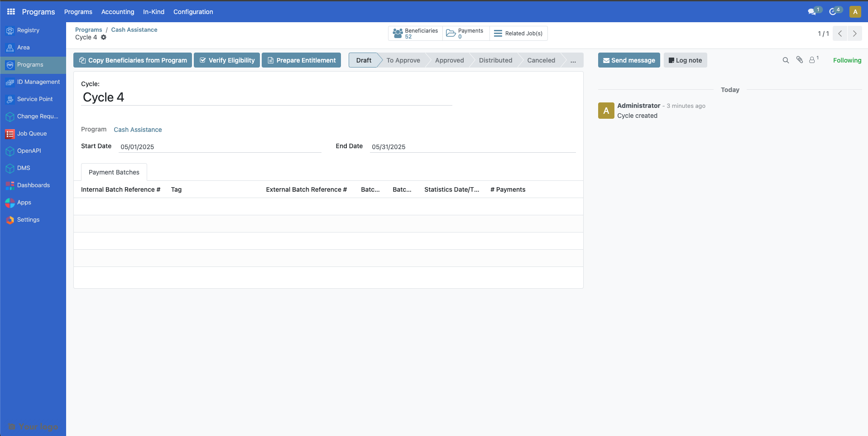Open Dashboards from the sidebar

point(34,185)
